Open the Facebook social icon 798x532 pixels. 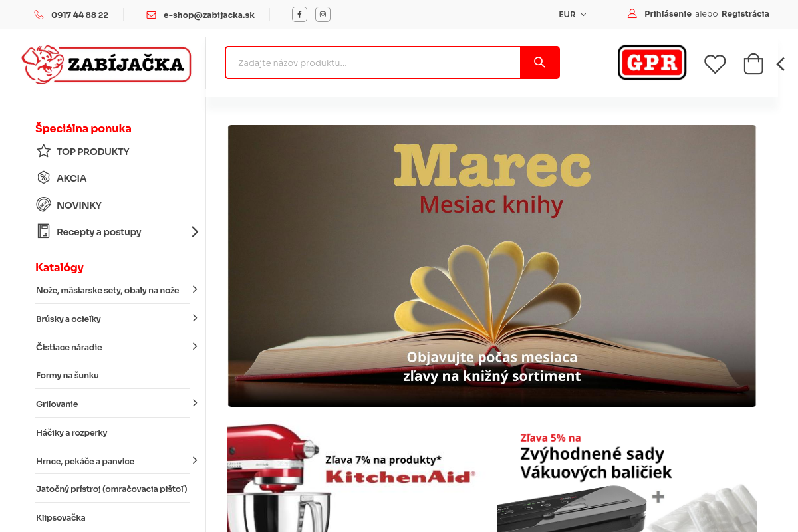pyautogui.click(x=299, y=14)
